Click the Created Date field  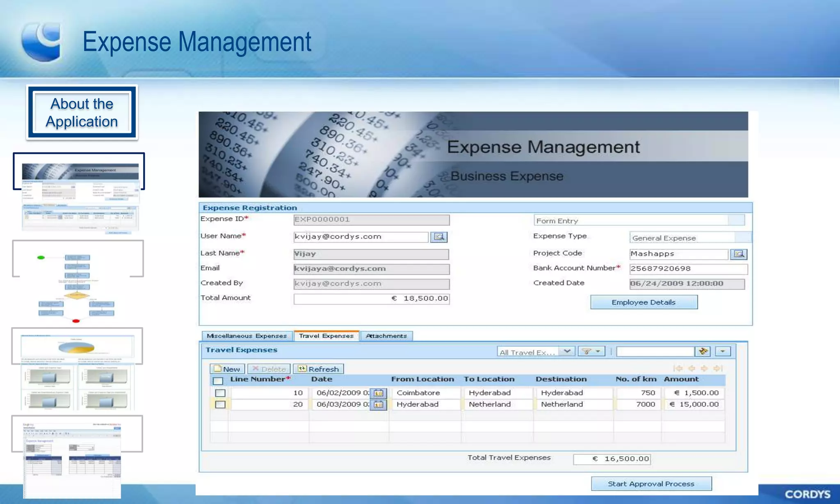pos(687,284)
